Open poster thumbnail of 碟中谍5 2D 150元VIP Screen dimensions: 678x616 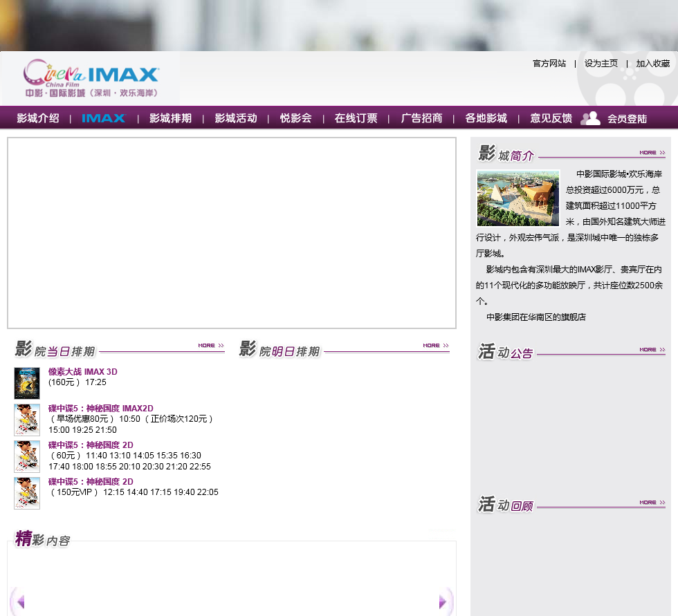[27, 494]
